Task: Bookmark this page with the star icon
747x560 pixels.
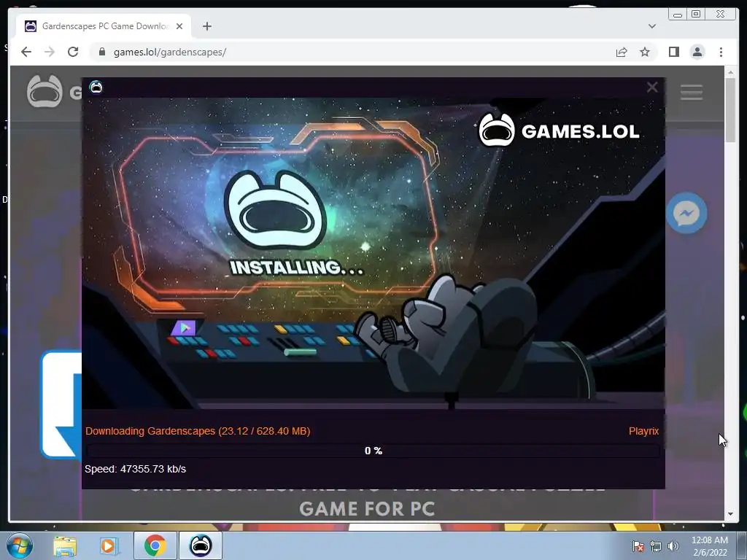Action: [645, 52]
